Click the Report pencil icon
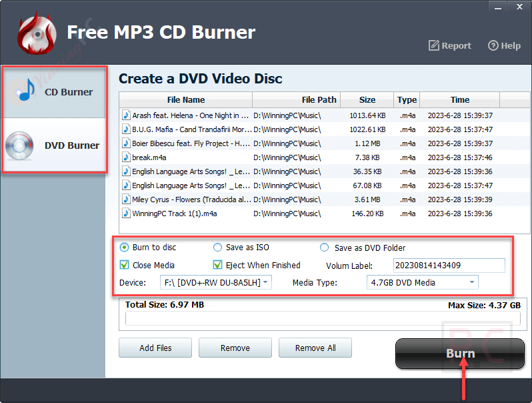532x403 pixels. coord(433,45)
